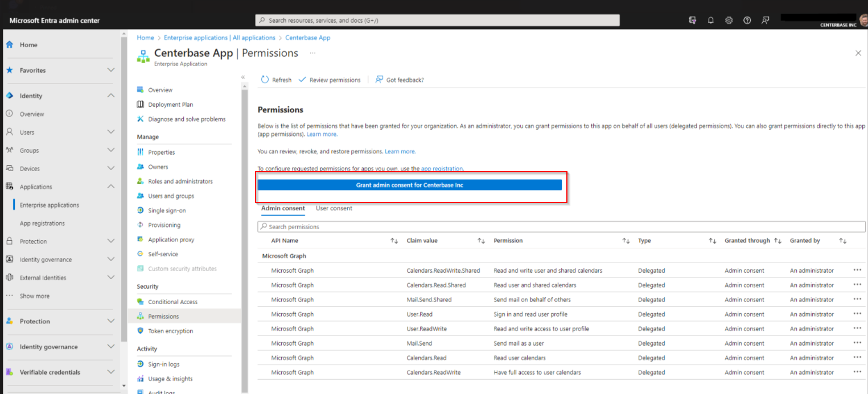Open the ellipsis beside Permissions title
This screenshot has width=868, height=394.
coord(312,53)
